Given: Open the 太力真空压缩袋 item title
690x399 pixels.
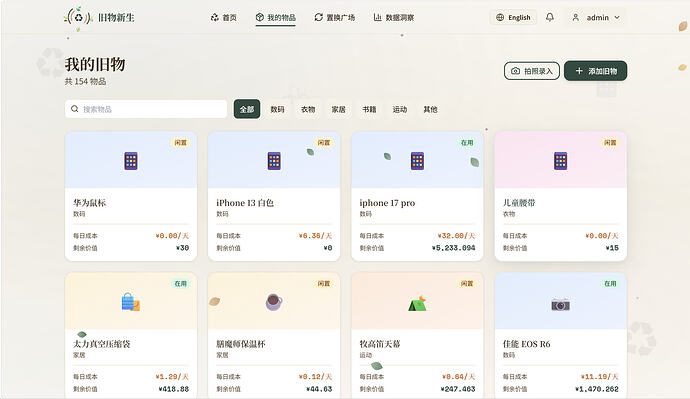Looking at the screenshot, I should 102,344.
